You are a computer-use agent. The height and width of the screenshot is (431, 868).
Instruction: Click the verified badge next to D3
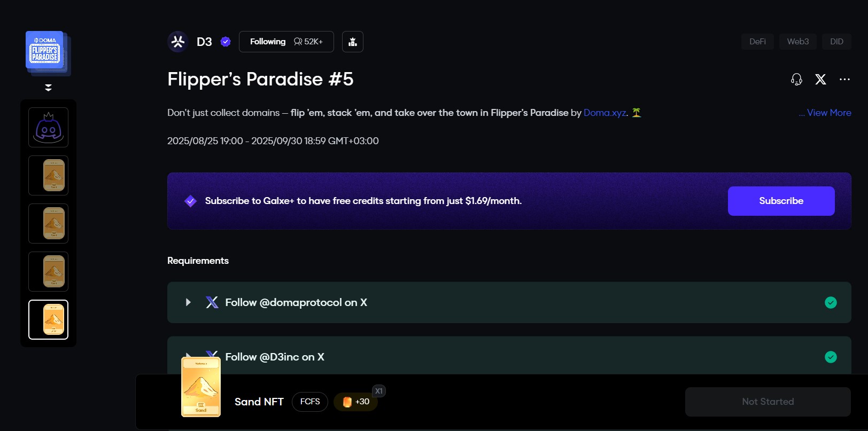(x=226, y=42)
